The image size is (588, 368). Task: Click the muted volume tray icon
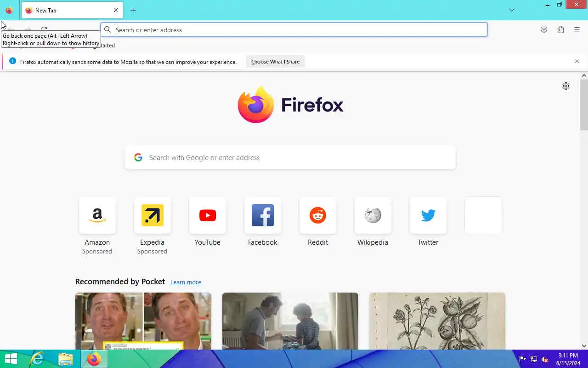coord(545,359)
